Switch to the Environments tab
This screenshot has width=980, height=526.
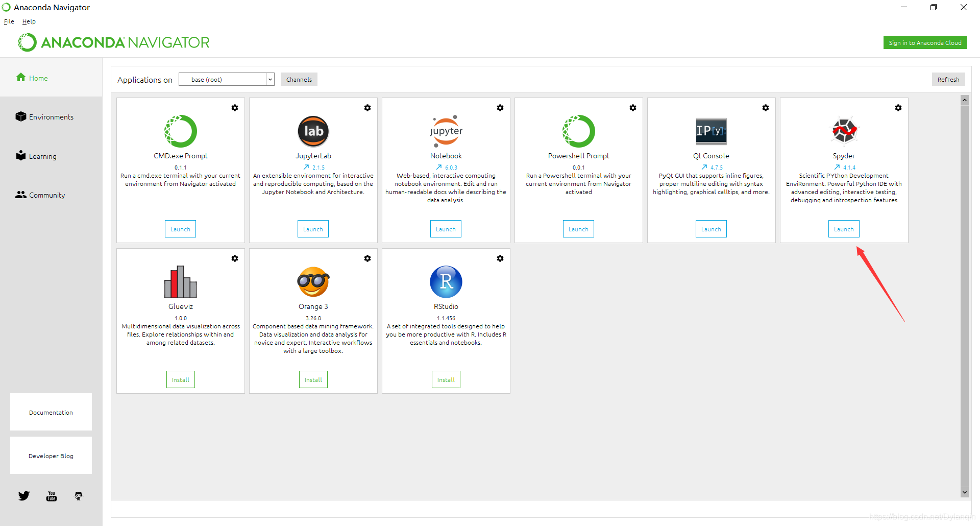[x=51, y=117]
